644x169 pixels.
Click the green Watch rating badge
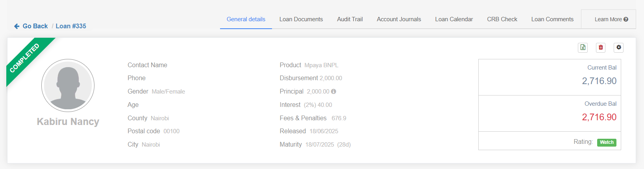606,142
